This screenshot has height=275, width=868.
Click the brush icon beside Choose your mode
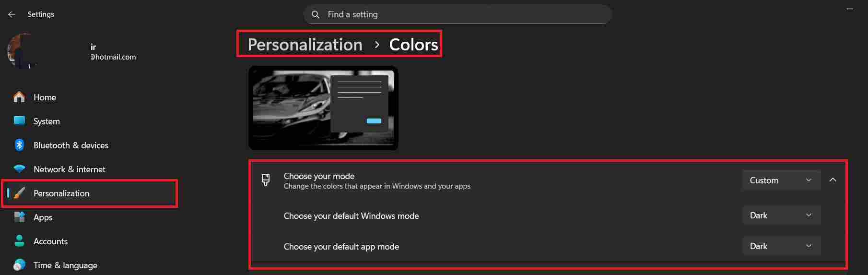point(265,180)
